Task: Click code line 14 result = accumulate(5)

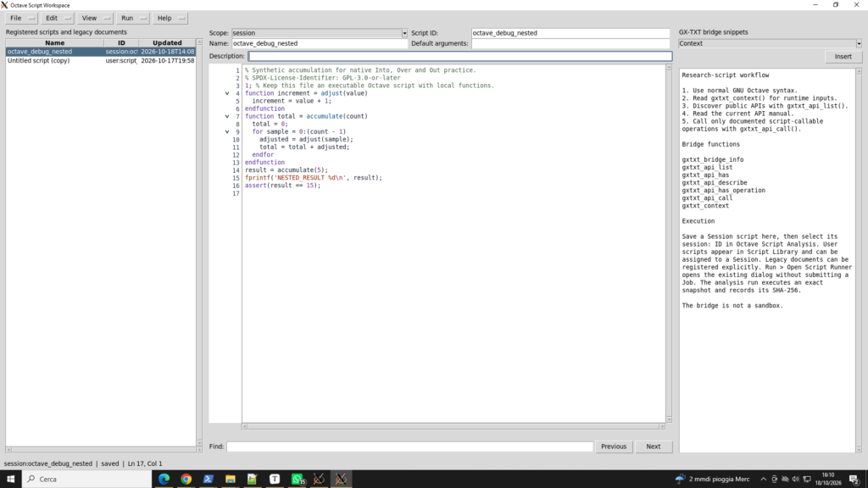Action: tap(287, 170)
